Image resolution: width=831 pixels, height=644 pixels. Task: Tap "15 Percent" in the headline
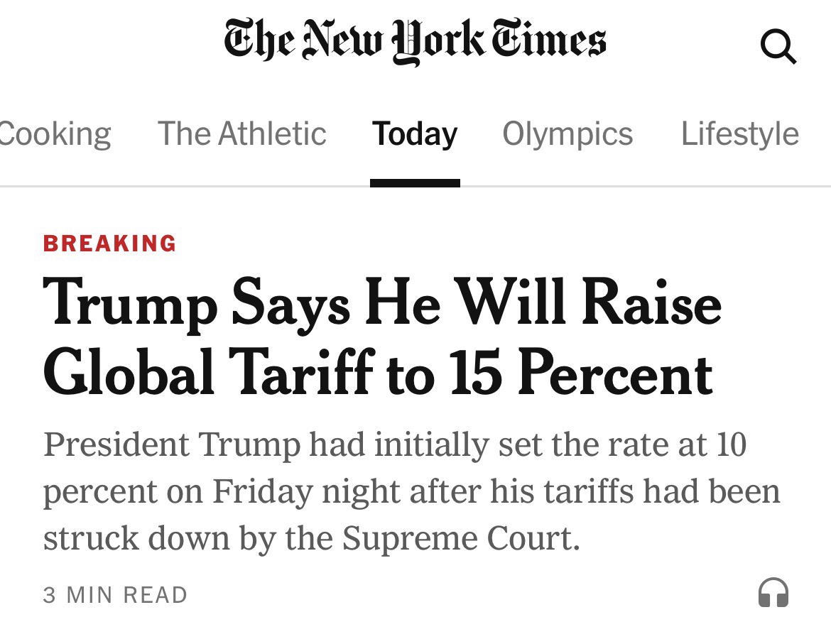pyautogui.click(x=581, y=374)
